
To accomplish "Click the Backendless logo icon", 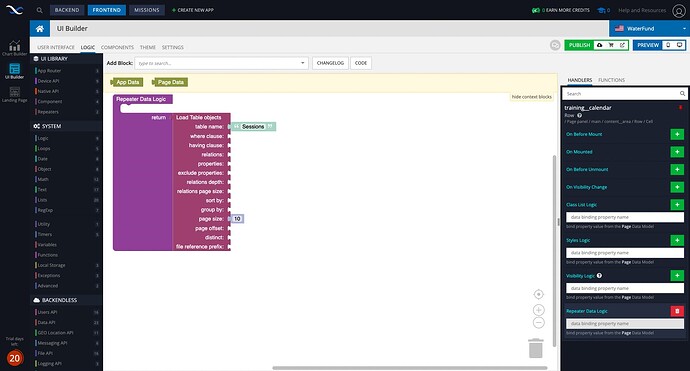I will pos(15,10).
